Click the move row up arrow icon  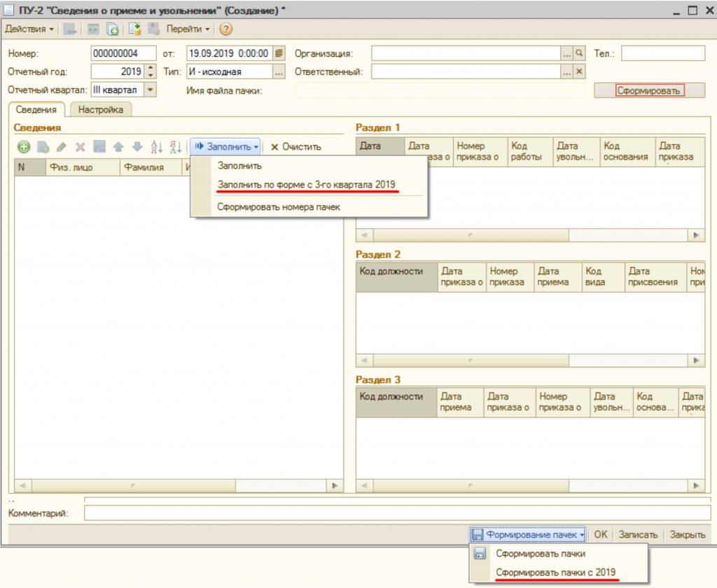click(x=118, y=147)
